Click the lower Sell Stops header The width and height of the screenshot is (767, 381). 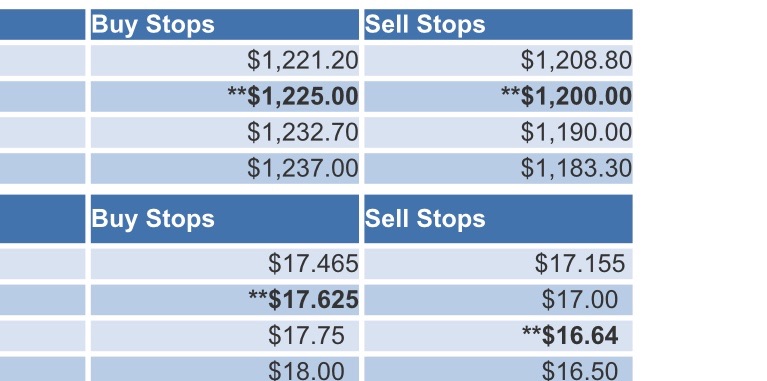point(498,219)
